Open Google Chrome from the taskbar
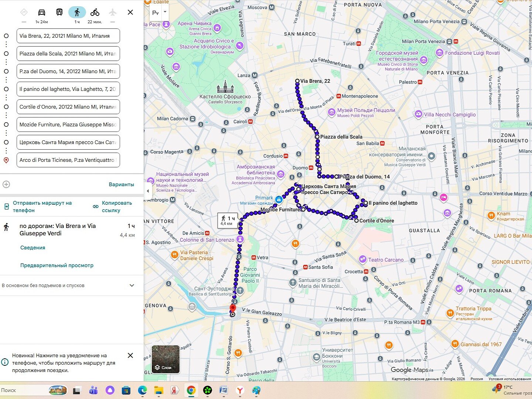Image resolution: width=532 pixels, height=399 pixels. coord(191,390)
